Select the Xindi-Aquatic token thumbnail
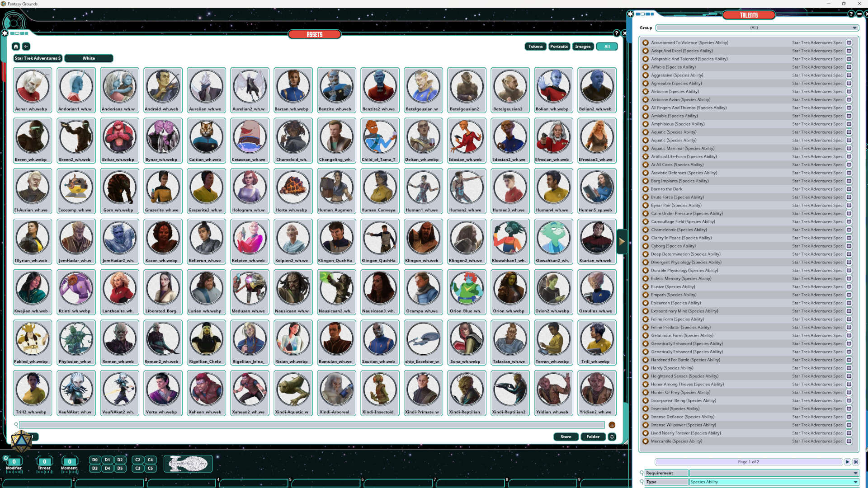Viewport: 868px width, 488px height. (x=293, y=394)
